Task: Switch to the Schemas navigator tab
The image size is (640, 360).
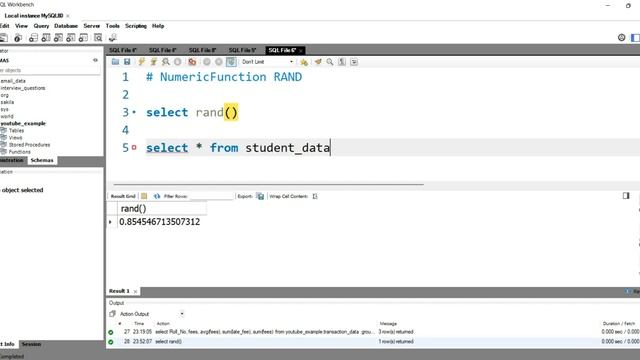Action: 42,160
